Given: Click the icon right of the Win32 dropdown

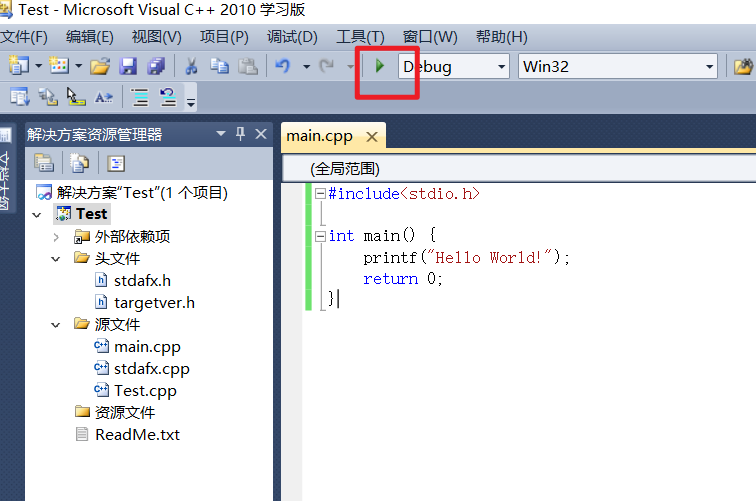Looking at the screenshot, I should pyautogui.click(x=743, y=67).
